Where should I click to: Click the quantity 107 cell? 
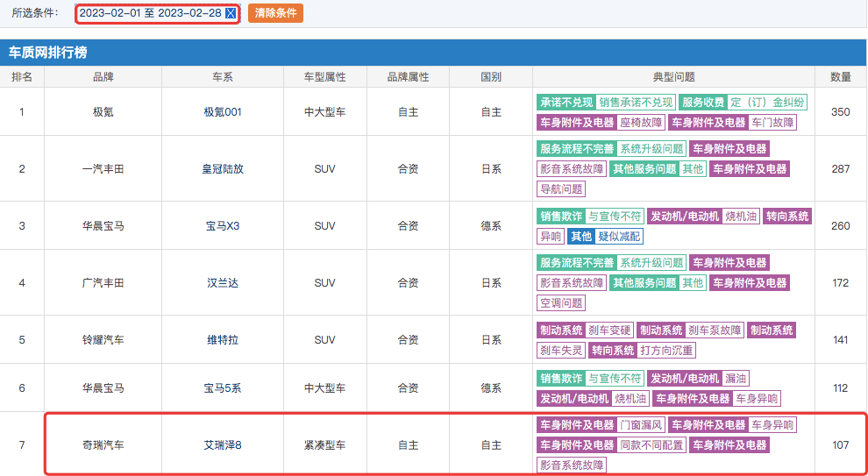[841, 444]
